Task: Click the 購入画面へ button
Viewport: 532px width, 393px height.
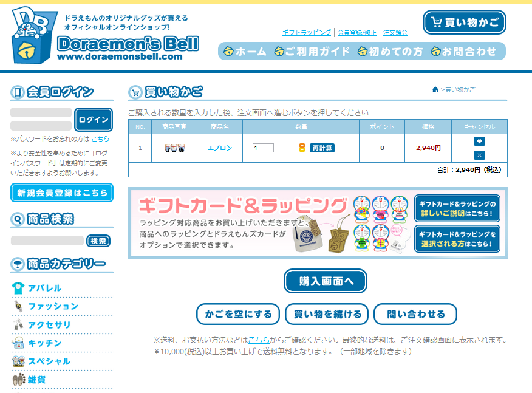Action: click(326, 281)
